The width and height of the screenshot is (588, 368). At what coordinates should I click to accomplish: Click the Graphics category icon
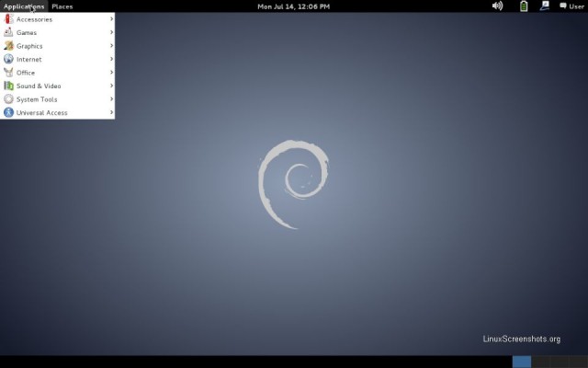coord(8,46)
